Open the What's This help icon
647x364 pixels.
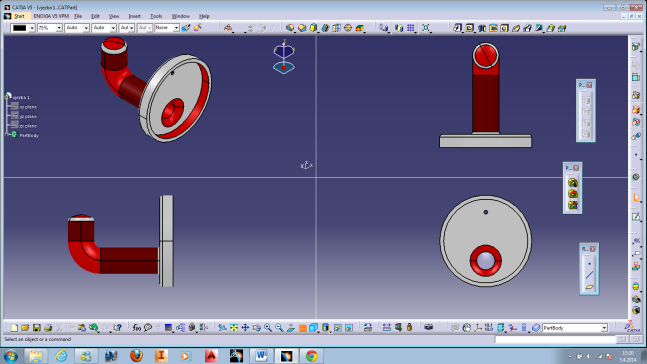[x=118, y=328]
